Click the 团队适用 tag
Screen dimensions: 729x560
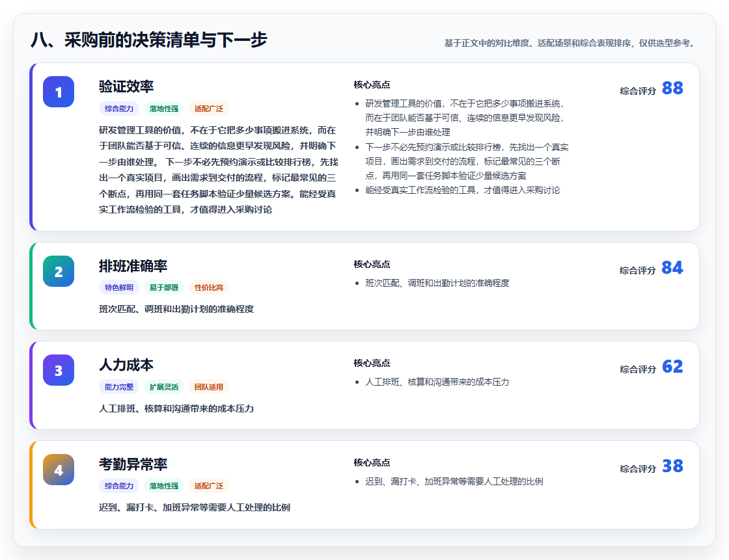coord(209,387)
